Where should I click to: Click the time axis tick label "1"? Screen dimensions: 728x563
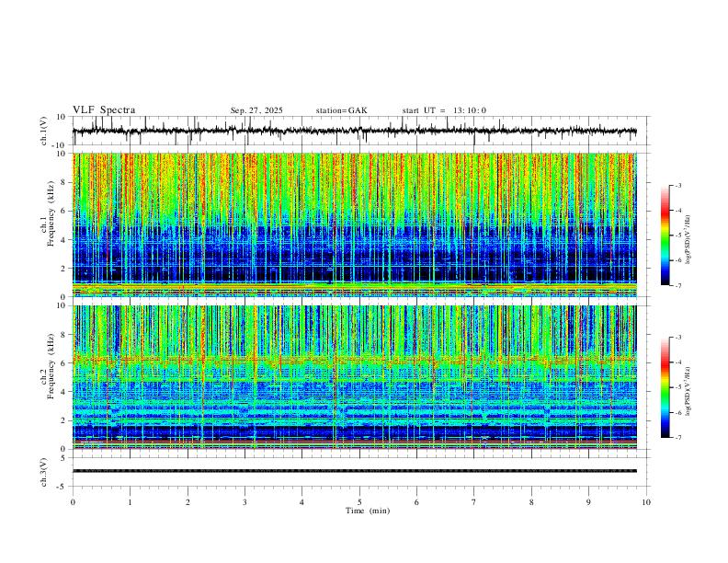click(130, 502)
